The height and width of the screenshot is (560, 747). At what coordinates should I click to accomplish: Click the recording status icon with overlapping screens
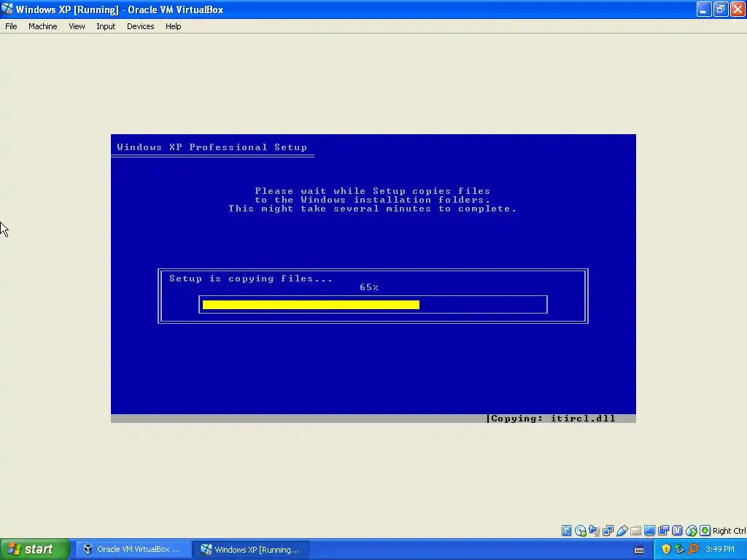click(x=663, y=531)
